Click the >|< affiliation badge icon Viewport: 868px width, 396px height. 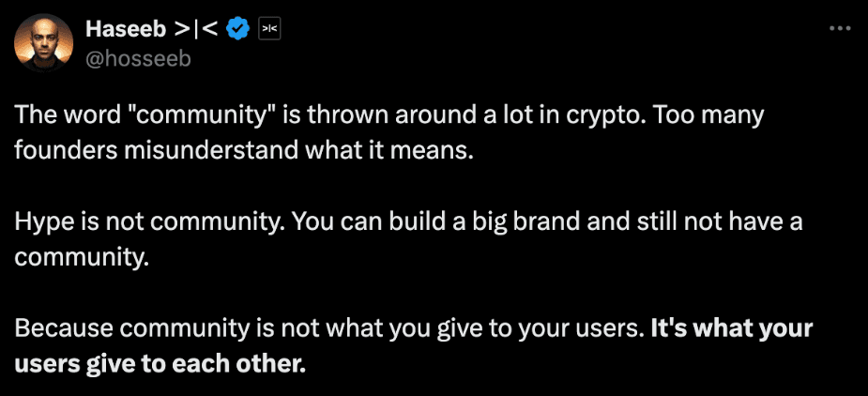coord(269,29)
